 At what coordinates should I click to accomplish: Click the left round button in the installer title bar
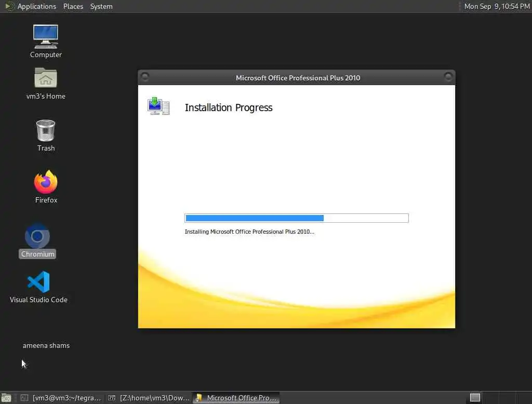(145, 77)
